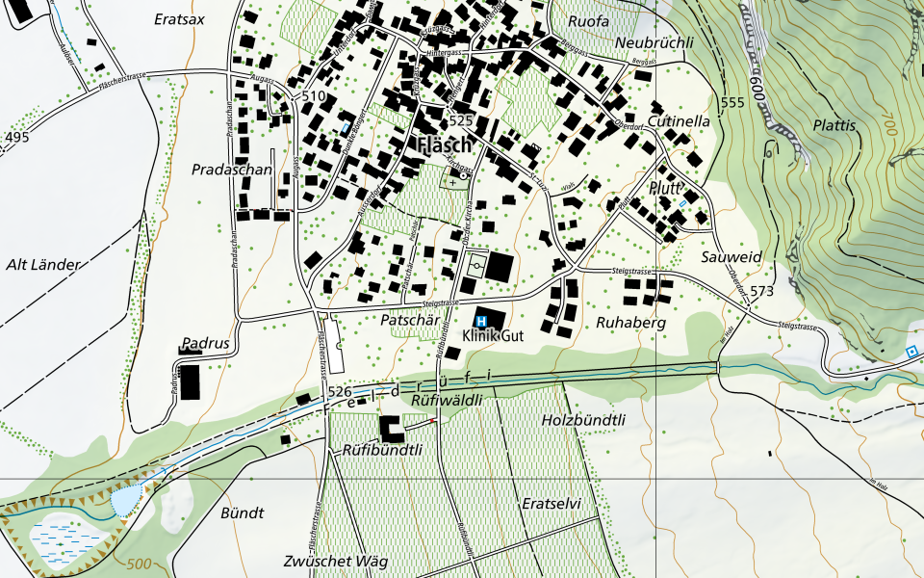Image resolution: width=924 pixels, height=578 pixels.
Task: Click the 'Neubrüchli' place name
Action: point(654,43)
